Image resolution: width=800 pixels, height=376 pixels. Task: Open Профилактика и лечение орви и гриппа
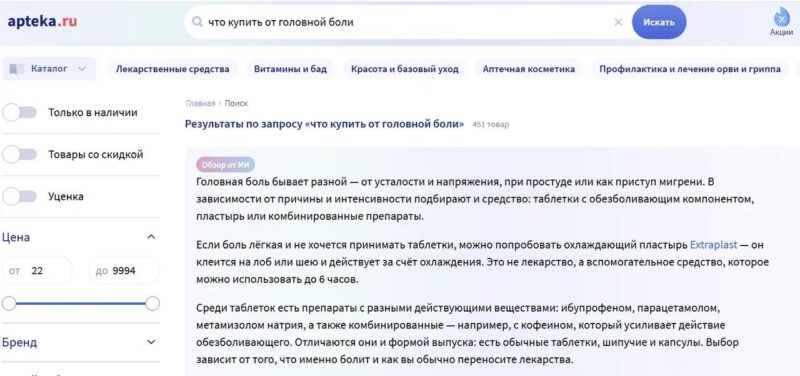690,69
